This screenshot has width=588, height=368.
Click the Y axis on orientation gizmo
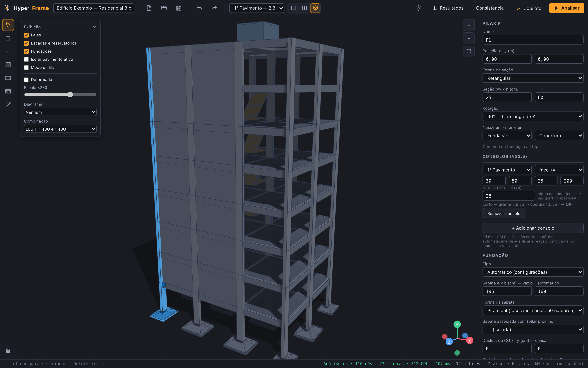coord(457,324)
